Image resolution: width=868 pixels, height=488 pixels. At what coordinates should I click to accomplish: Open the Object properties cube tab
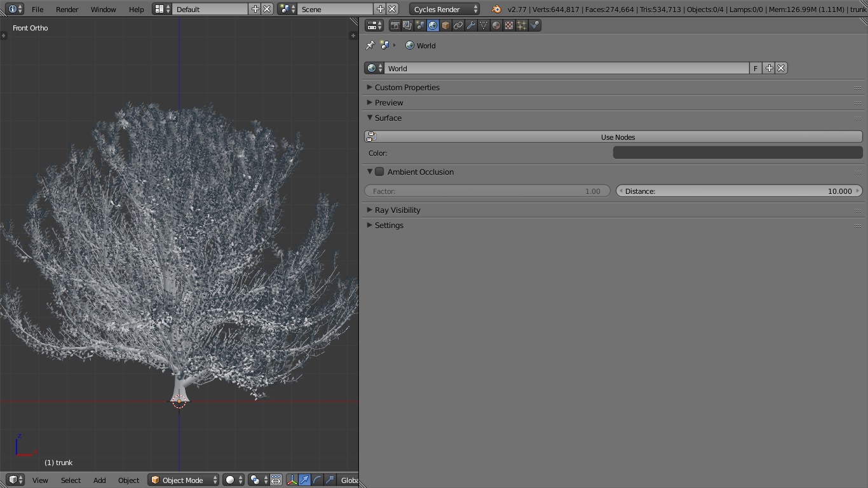point(445,25)
